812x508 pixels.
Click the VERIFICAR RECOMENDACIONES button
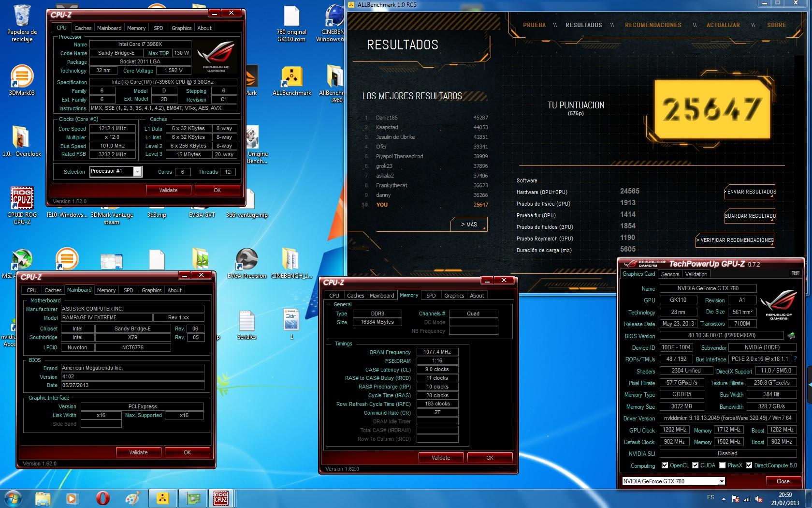click(735, 240)
